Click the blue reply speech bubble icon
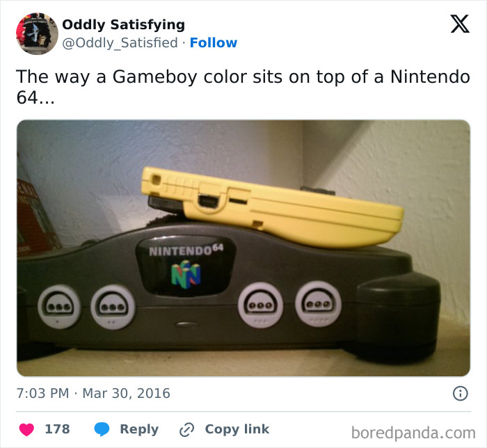Image resolution: width=487 pixels, height=448 pixels. [102, 429]
